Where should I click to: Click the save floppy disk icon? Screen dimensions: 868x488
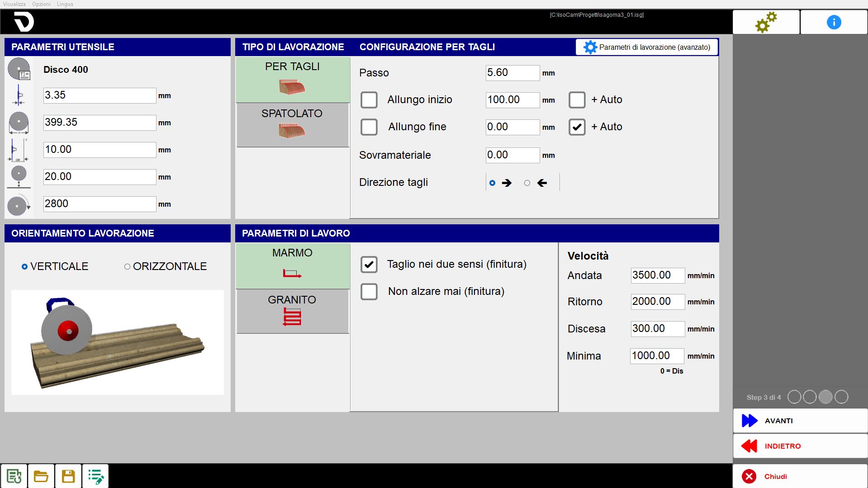[x=68, y=476]
